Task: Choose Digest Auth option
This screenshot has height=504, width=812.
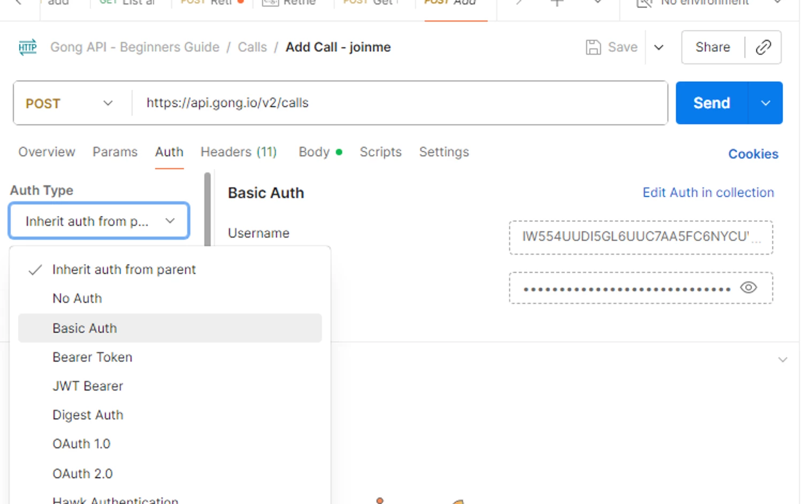Action: pyautogui.click(x=170, y=415)
